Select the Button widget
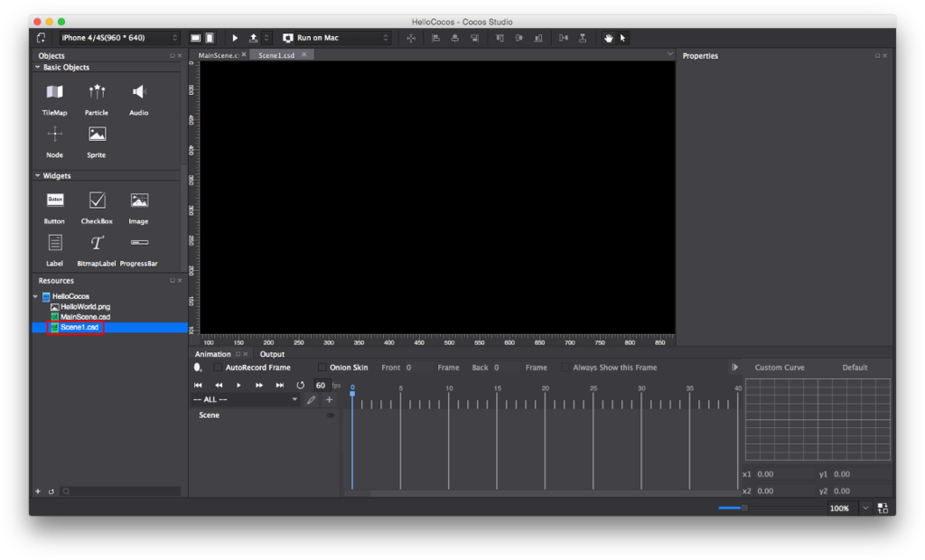 (54, 207)
